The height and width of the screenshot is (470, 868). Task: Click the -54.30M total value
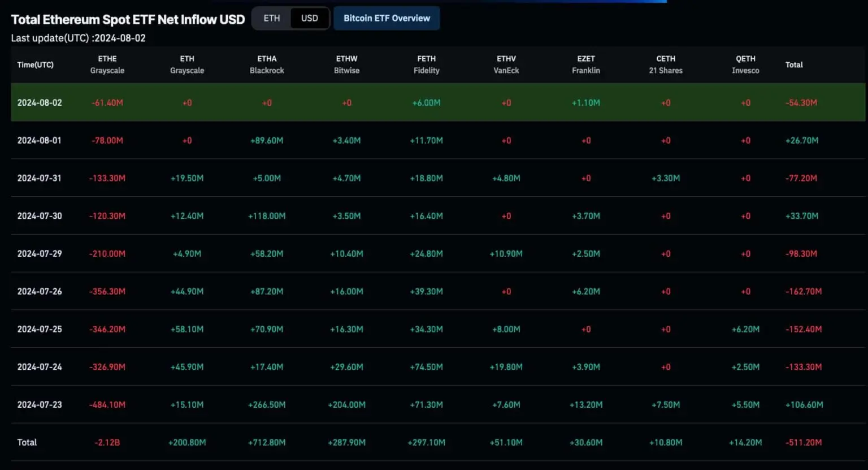801,103
